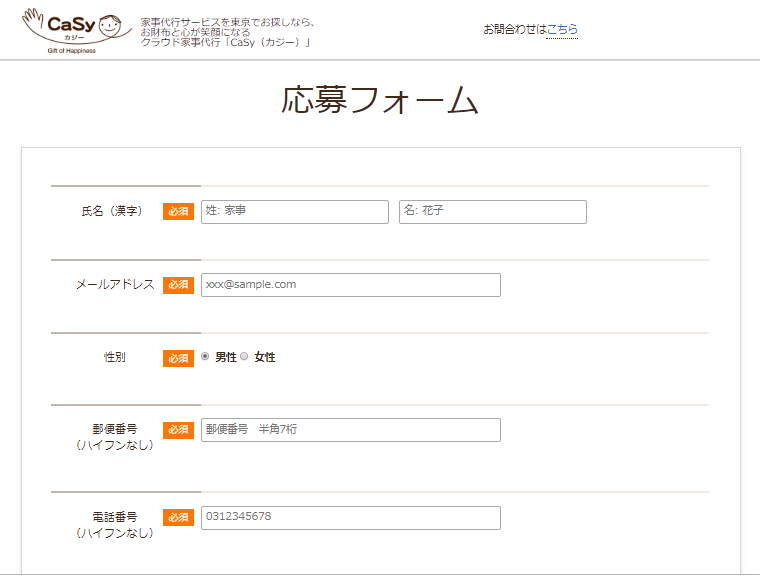
Task: Click the メールアドレス input field
Action: [350, 285]
